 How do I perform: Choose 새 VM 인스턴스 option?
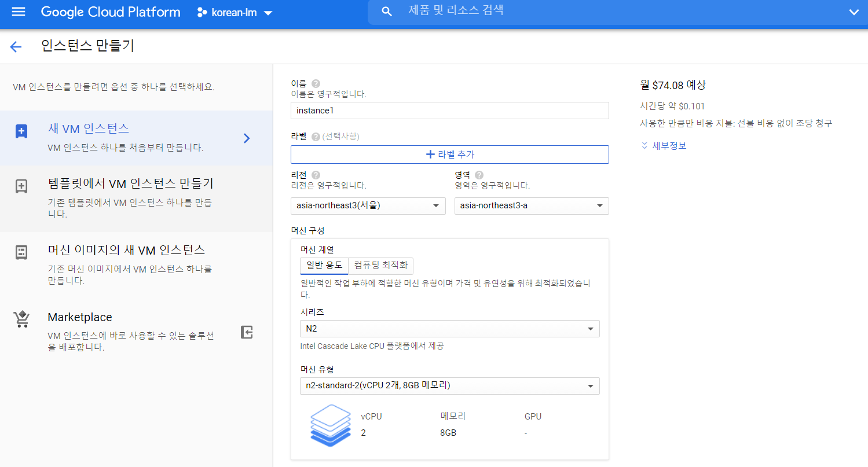[x=136, y=138]
